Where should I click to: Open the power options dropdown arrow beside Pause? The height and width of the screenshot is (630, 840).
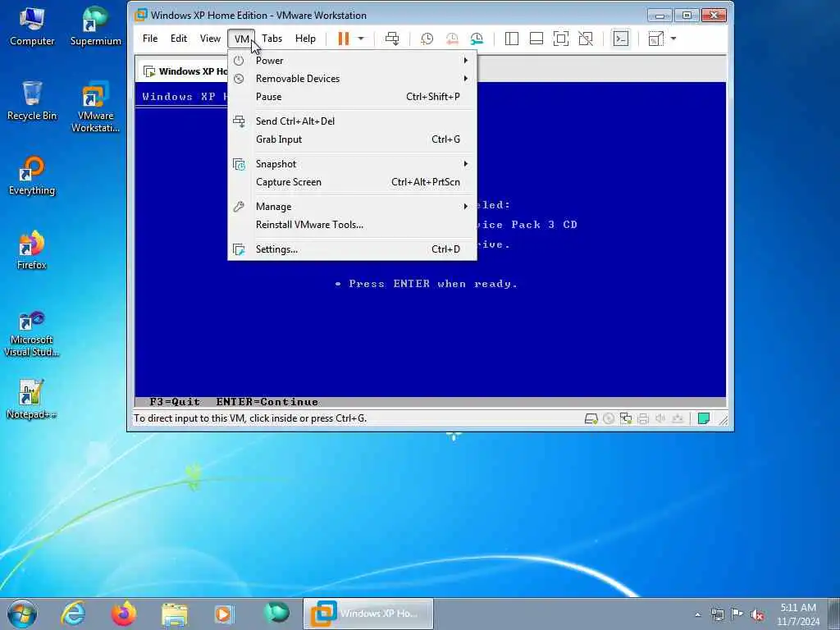coord(361,39)
